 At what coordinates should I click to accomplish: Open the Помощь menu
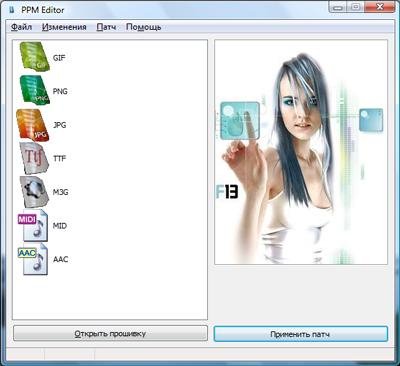[x=143, y=27]
